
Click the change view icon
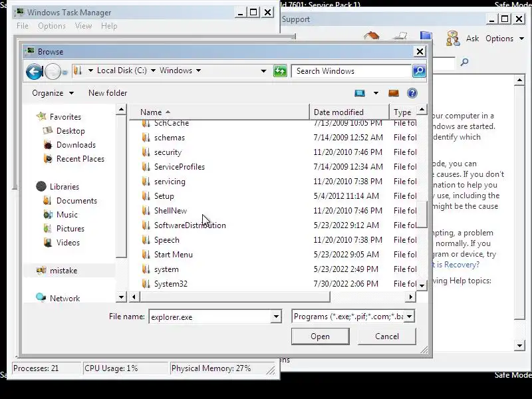pyautogui.click(x=360, y=93)
